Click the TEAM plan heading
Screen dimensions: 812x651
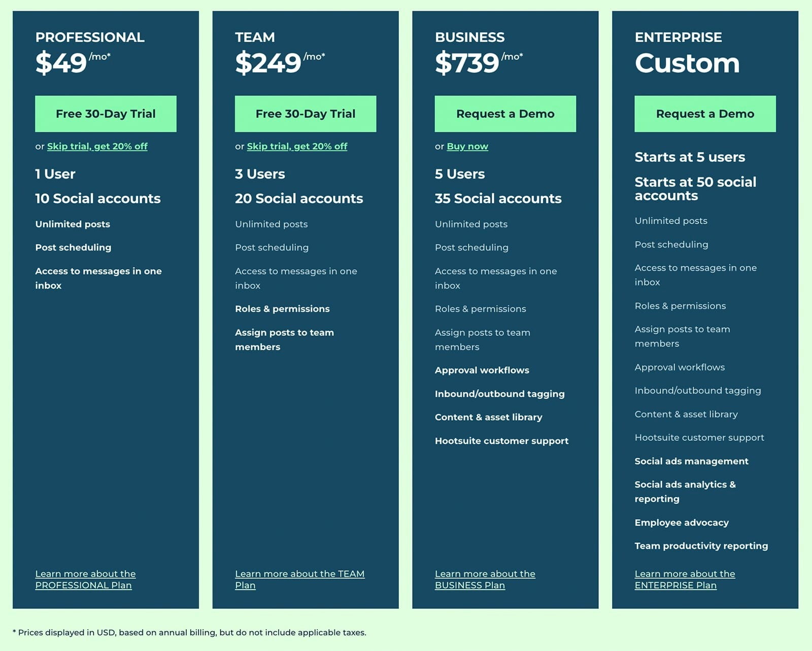255,37
